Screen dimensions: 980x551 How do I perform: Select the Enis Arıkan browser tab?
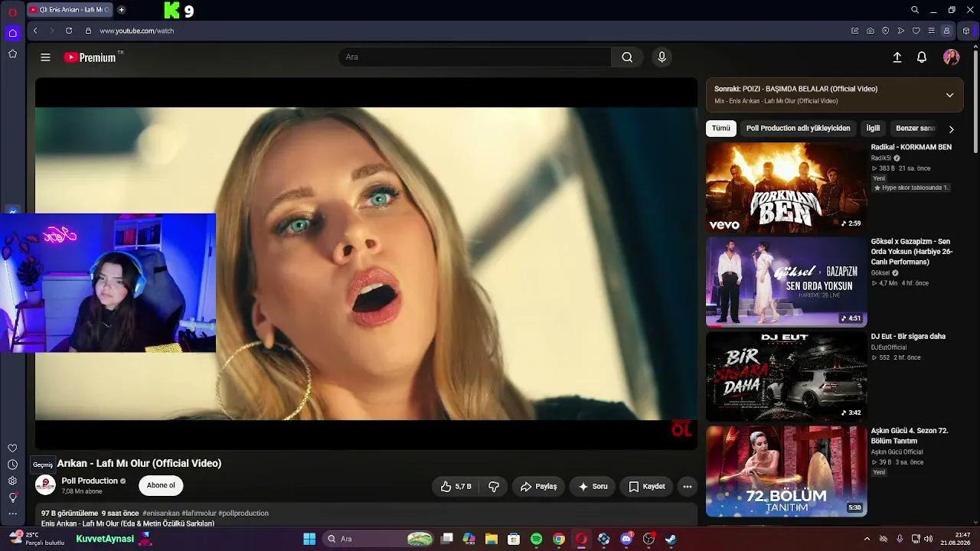click(x=69, y=10)
